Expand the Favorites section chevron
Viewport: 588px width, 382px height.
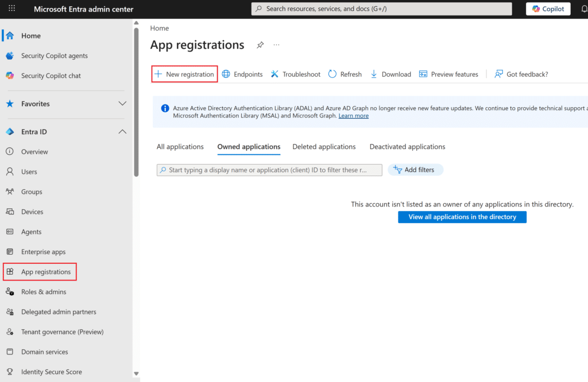click(x=122, y=103)
